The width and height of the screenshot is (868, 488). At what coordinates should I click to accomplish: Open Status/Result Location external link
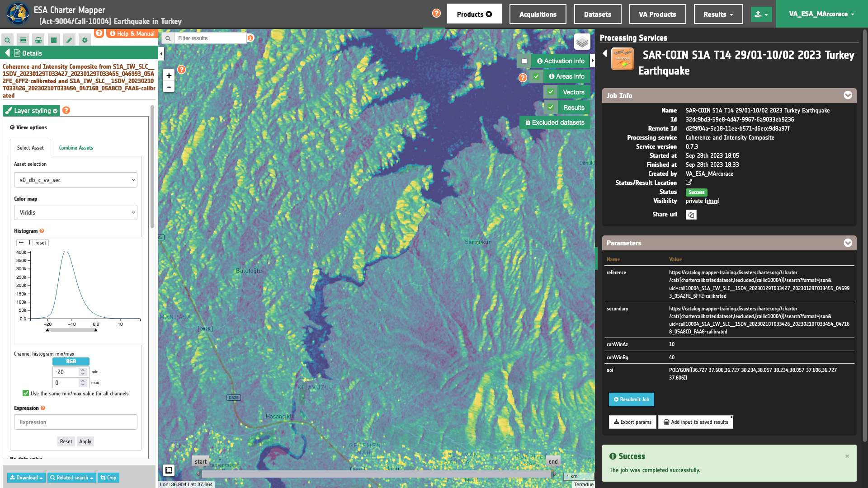pos(689,183)
